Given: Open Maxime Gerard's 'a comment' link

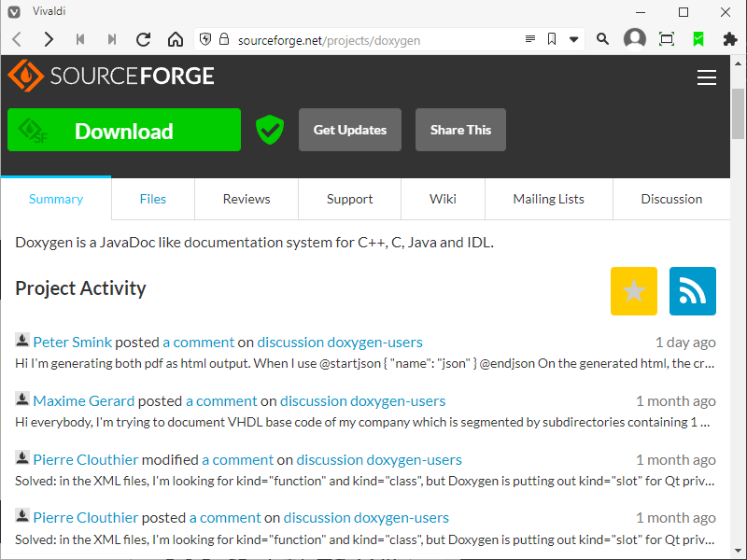Looking at the screenshot, I should tap(221, 401).
